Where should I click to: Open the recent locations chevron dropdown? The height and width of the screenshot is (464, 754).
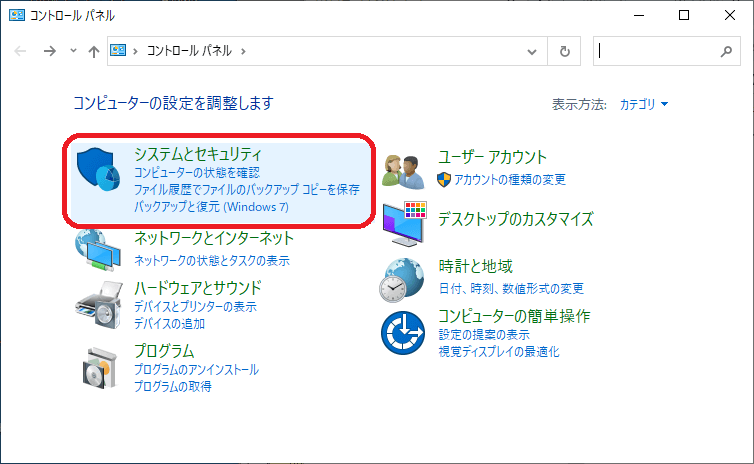click(73, 50)
